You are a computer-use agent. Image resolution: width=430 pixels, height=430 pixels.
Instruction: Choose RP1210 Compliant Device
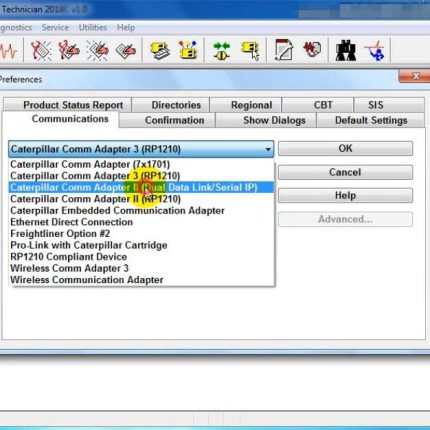141,257
